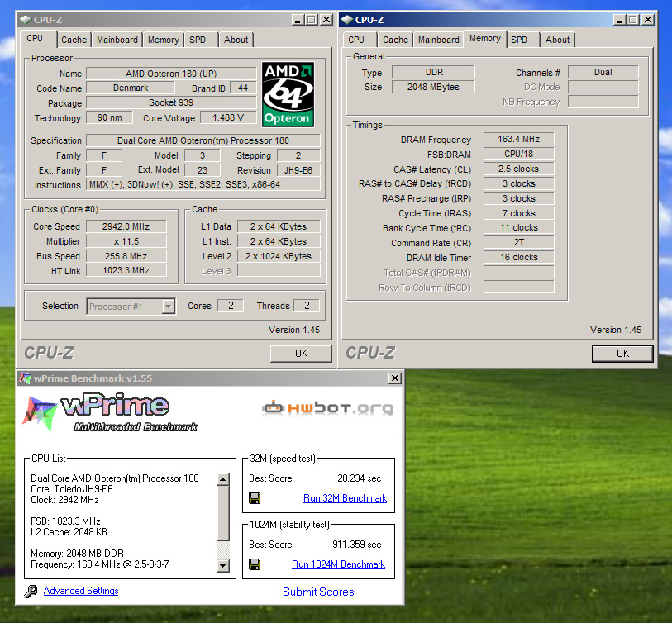
Task: Click the save icon for 1024M score
Action: (x=255, y=564)
